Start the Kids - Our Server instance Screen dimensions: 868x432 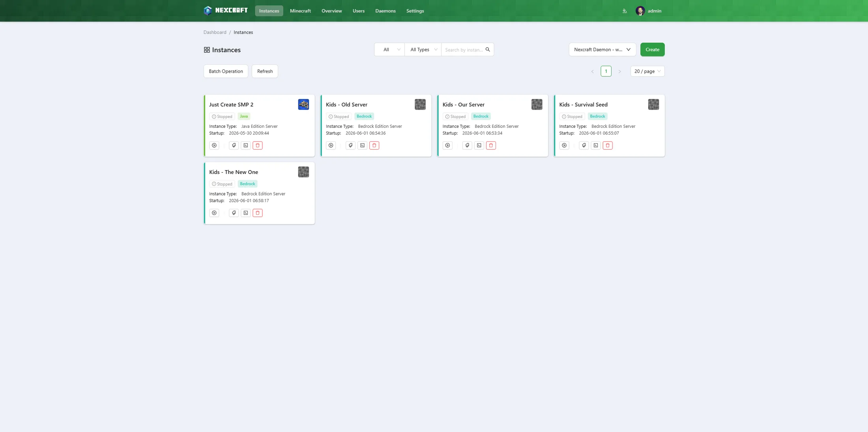point(448,145)
